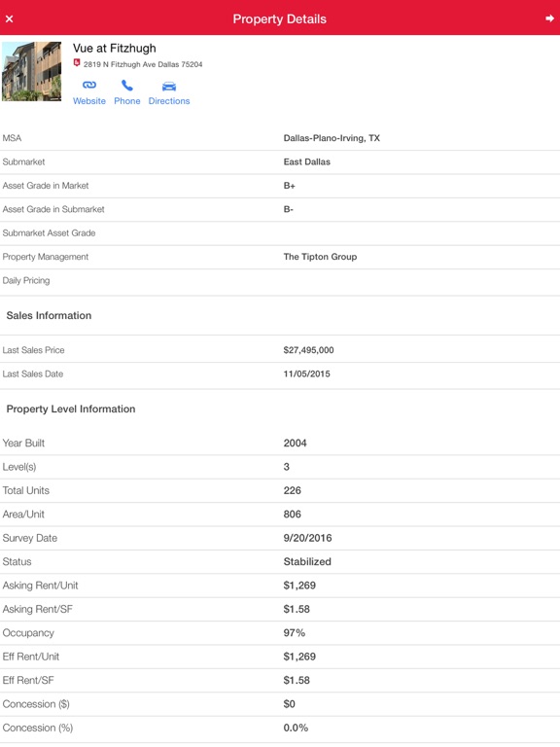Click the 9/20/2016 survey date
The width and height of the screenshot is (560, 747).
coord(307,538)
